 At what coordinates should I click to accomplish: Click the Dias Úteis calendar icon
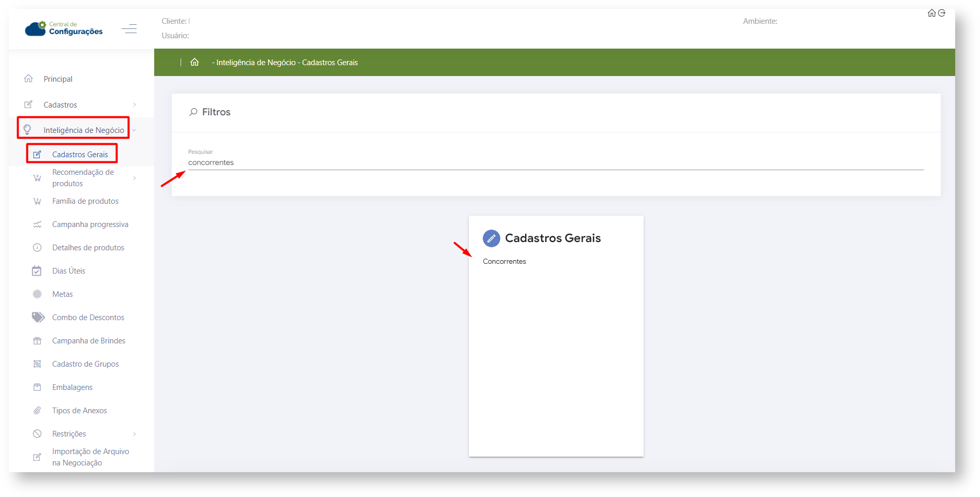(x=37, y=271)
